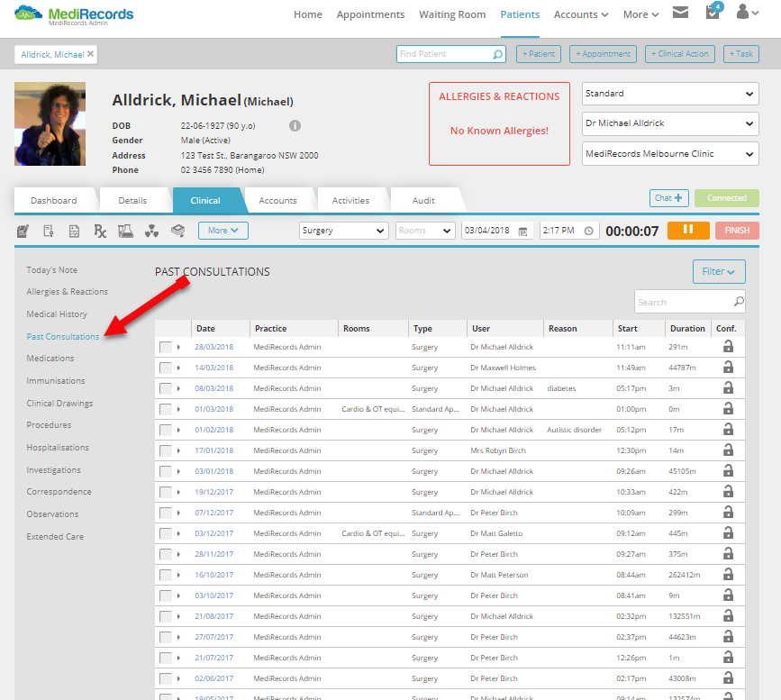This screenshot has width=781, height=700.
Task: Tick checkbox for 17/01/2018 consultation
Action: (166, 450)
